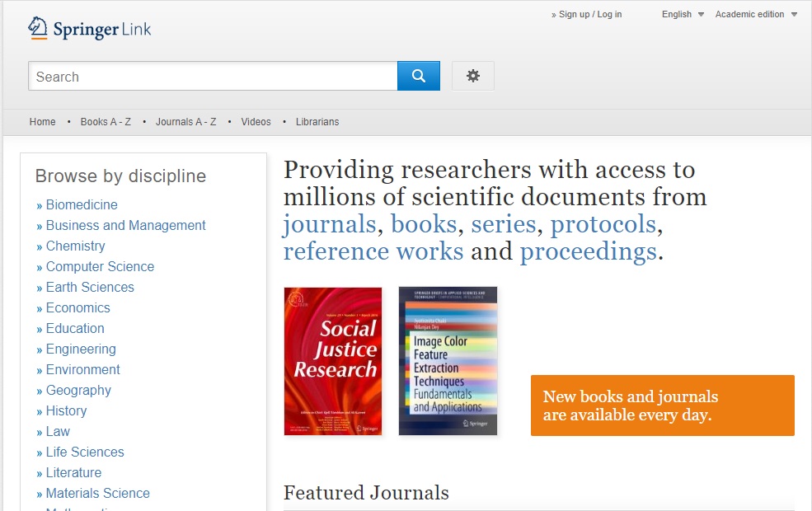Browse the Biomedicine discipline

(82, 205)
